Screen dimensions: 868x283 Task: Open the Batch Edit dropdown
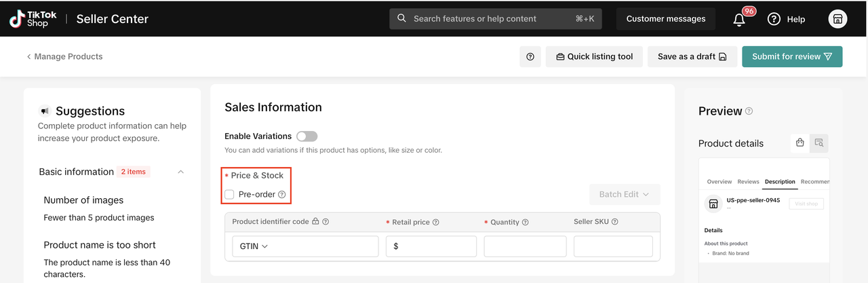625,194
